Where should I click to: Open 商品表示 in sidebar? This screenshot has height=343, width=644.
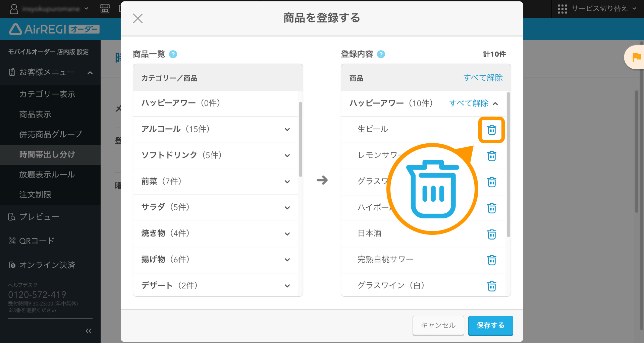click(35, 114)
